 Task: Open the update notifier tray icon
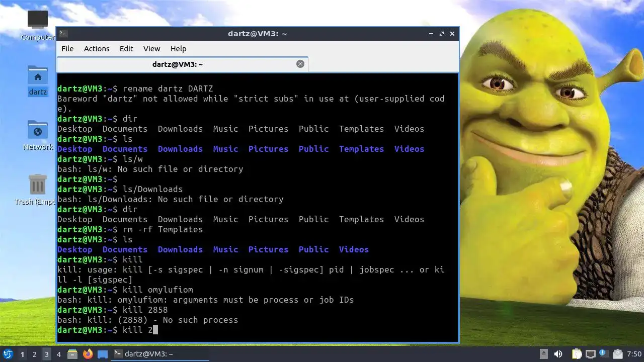pyautogui.click(x=603, y=353)
